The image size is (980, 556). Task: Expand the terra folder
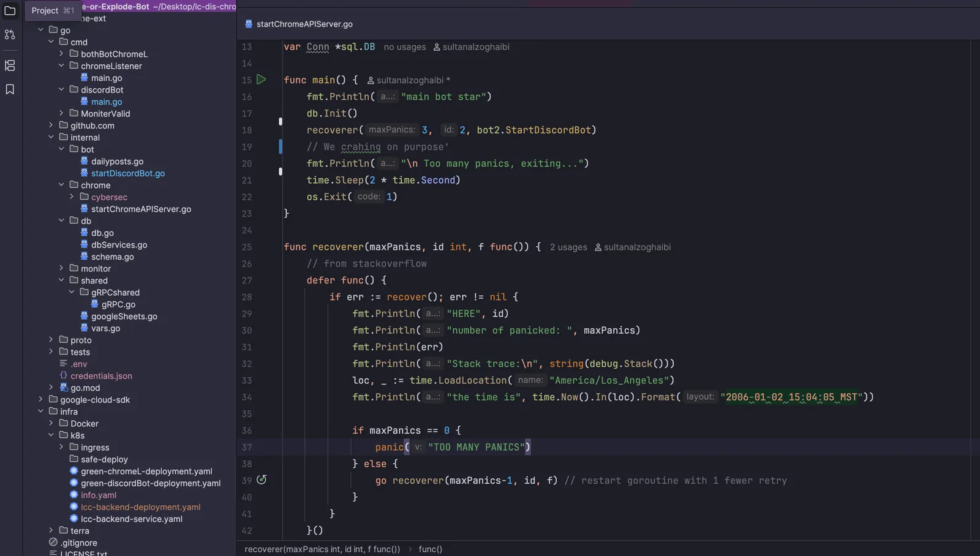pyautogui.click(x=51, y=530)
